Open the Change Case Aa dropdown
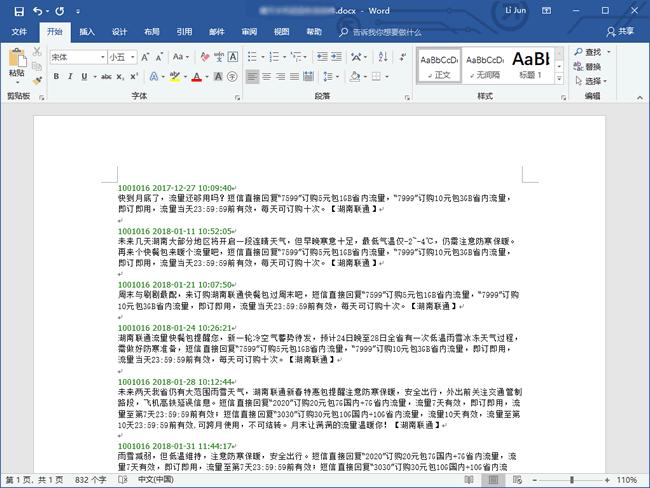 [x=181, y=57]
